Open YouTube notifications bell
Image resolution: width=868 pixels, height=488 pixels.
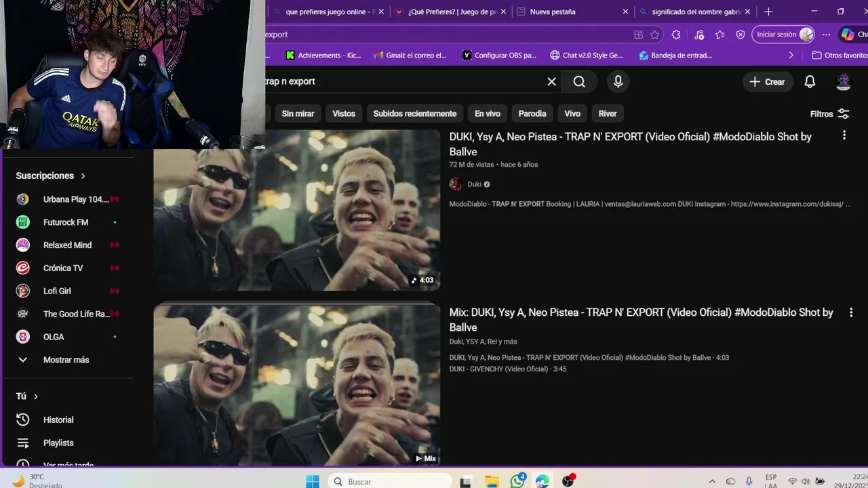coord(810,81)
